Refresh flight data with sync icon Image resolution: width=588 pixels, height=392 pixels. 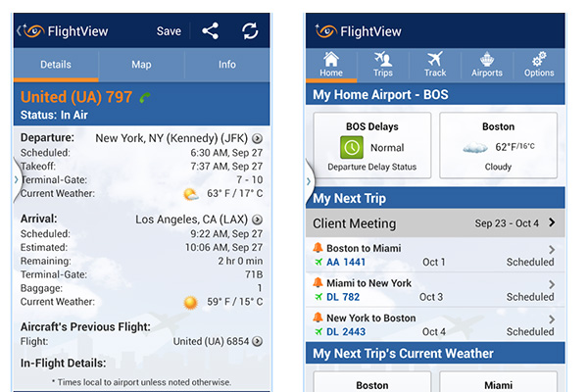coord(251,30)
